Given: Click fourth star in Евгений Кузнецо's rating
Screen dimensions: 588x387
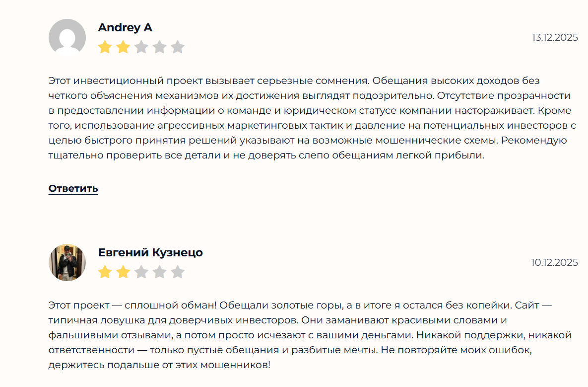Looking at the screenshot, I should 159,272.
